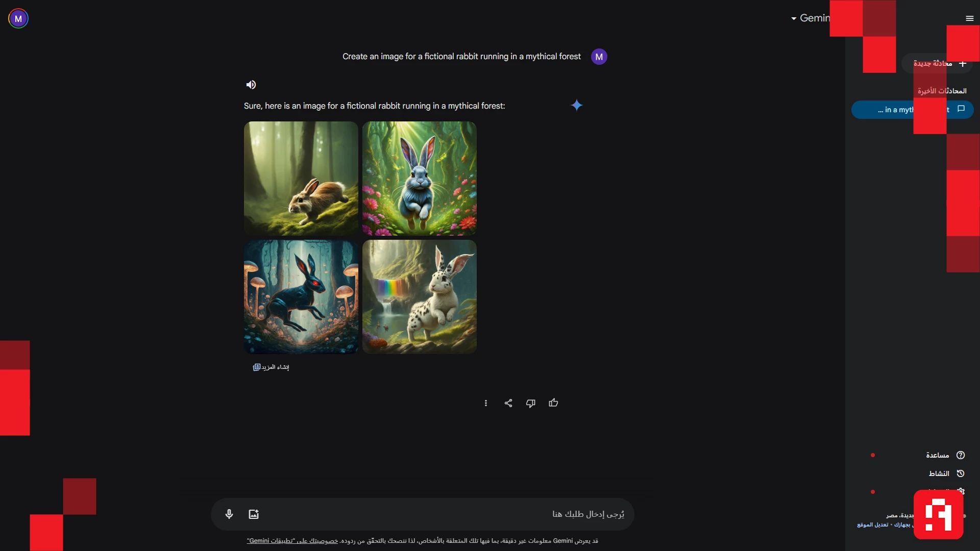This screenshot has width=980, height=551.
Task: Click the Gemini sparkle star icon
Action: click(x=577, y=106)
